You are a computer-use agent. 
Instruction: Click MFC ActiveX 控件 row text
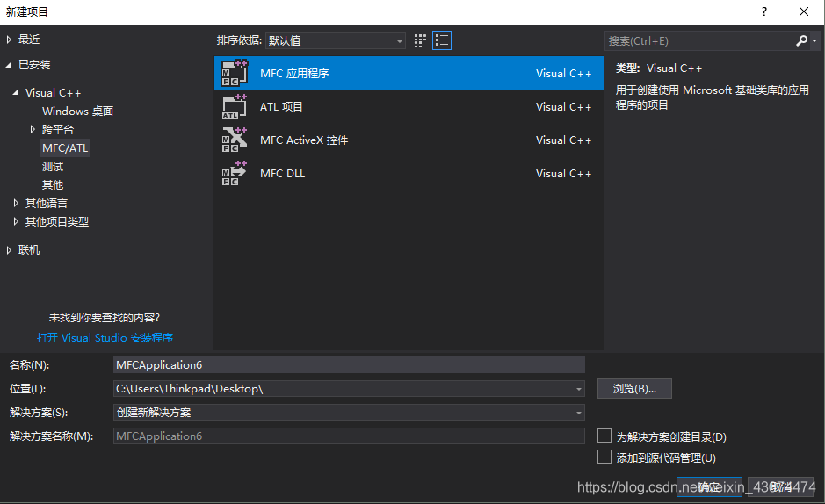[304, 140]
